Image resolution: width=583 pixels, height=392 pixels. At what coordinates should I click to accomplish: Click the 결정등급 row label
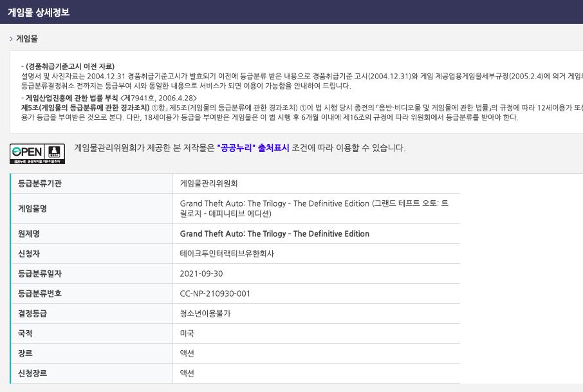32,313
